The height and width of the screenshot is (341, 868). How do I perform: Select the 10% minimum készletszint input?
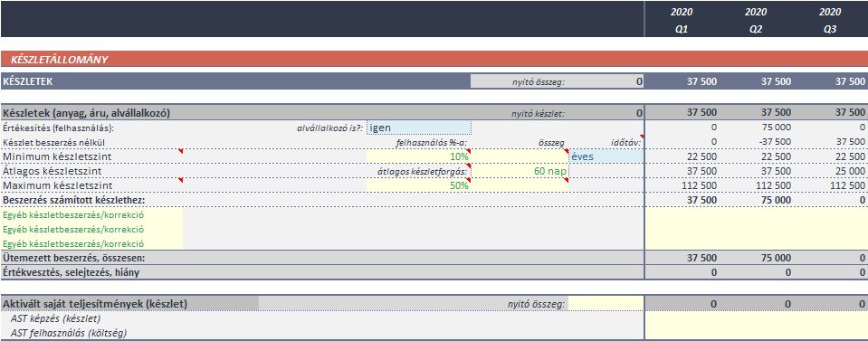point(418,156)
